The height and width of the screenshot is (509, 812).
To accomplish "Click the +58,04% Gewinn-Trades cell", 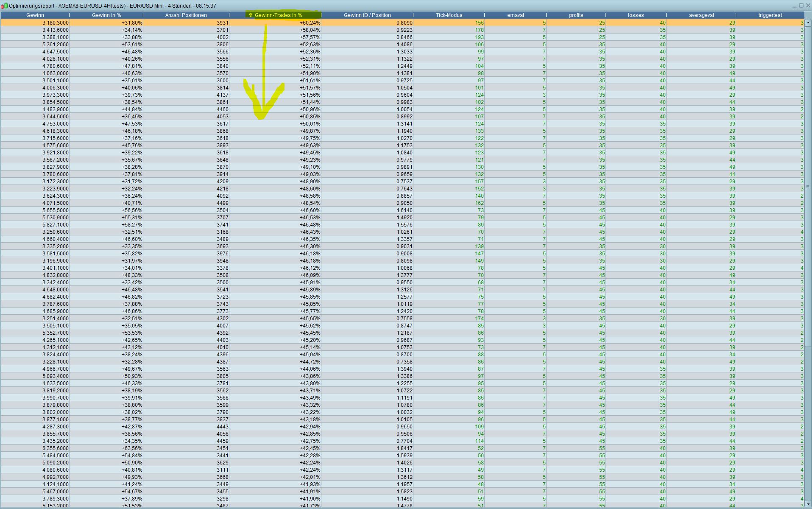I will [x=275, y=30].
